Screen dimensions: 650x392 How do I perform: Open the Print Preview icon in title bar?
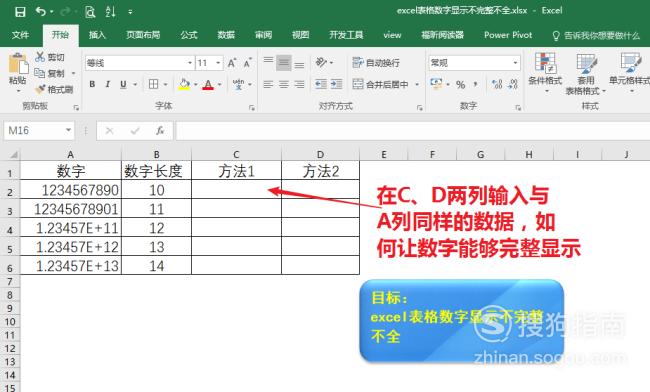(x=90, y=12)
